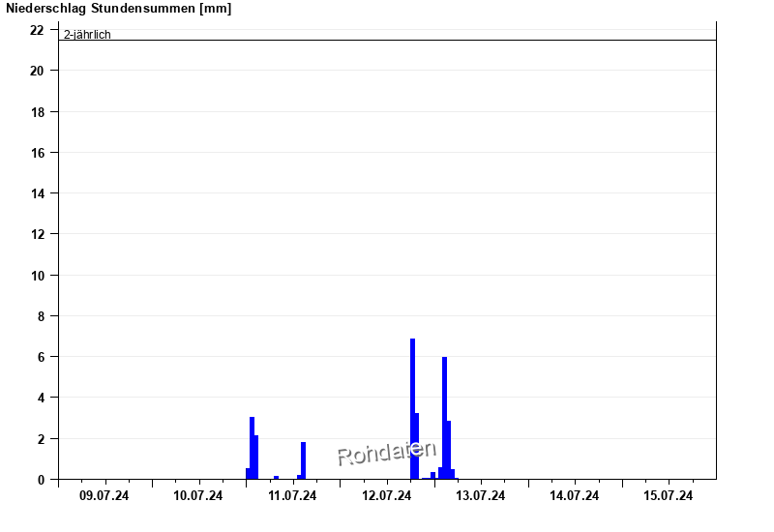Image resolution: width=774 pixels, height=532 pixels.
Task: Select the 6 mm bar on 12.07.24
Action: click(x=444, y=418)
